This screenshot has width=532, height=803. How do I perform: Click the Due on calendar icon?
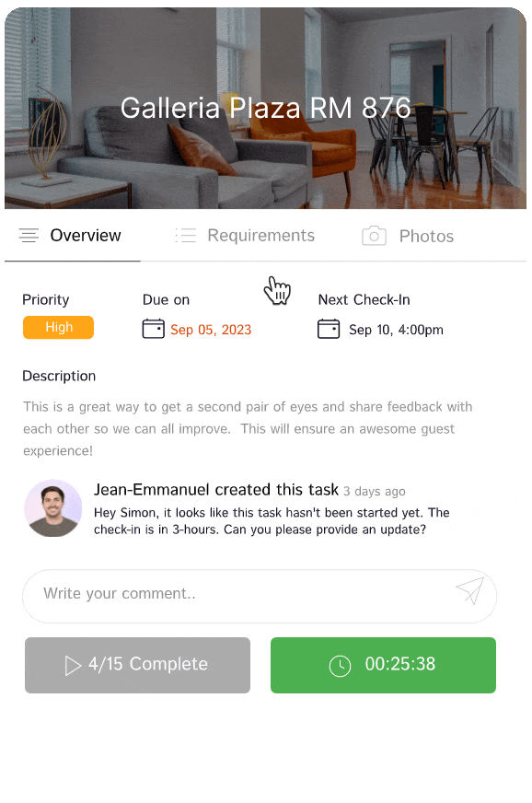(x=153, y=329)
